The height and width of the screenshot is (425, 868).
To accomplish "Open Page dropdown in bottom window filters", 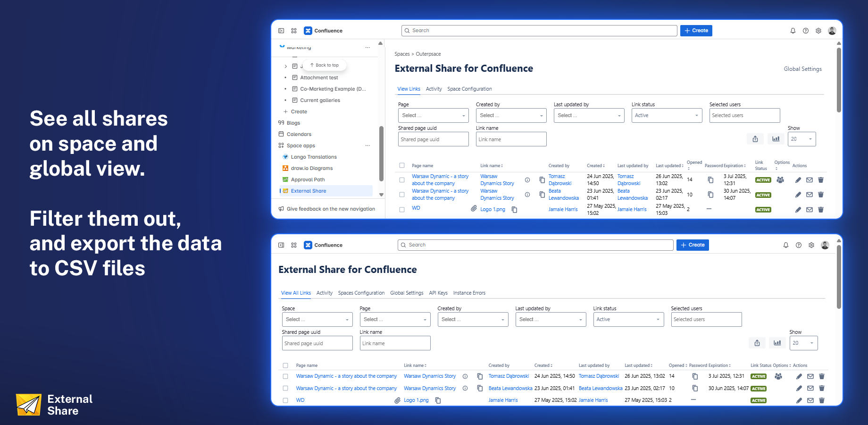I will point(395,319).
